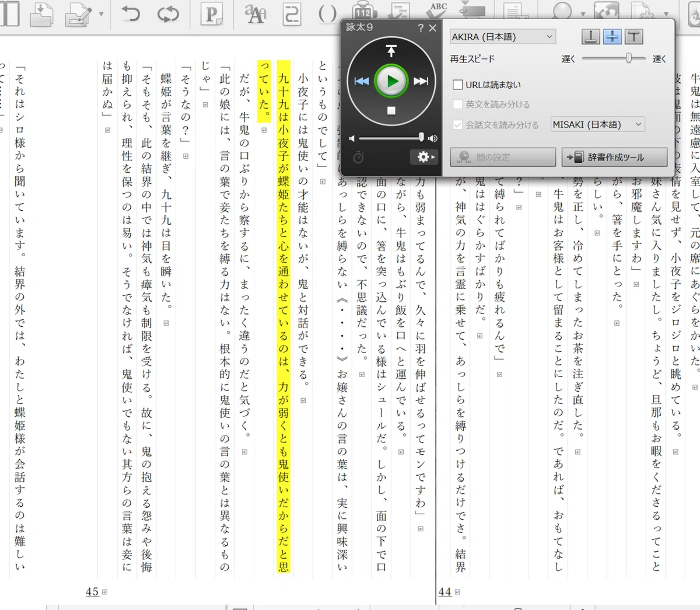
Task: Toggle the 会話文を読み分ける checkbox
Action: (458, 124)
